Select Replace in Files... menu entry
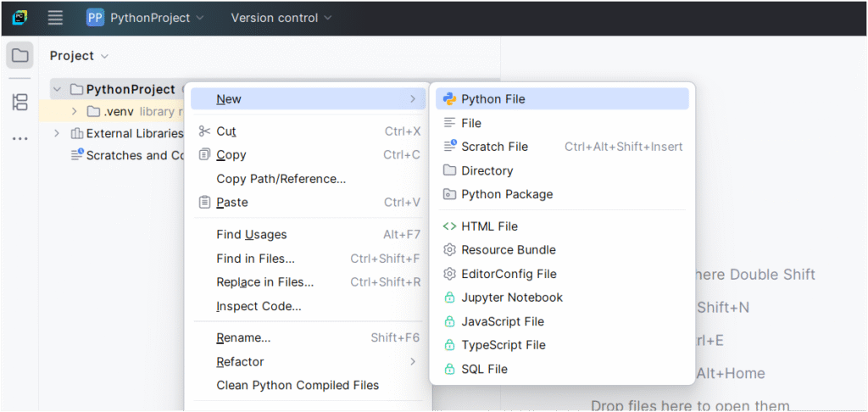The height and width of the screenshot is (412, 868). point(309,281)
